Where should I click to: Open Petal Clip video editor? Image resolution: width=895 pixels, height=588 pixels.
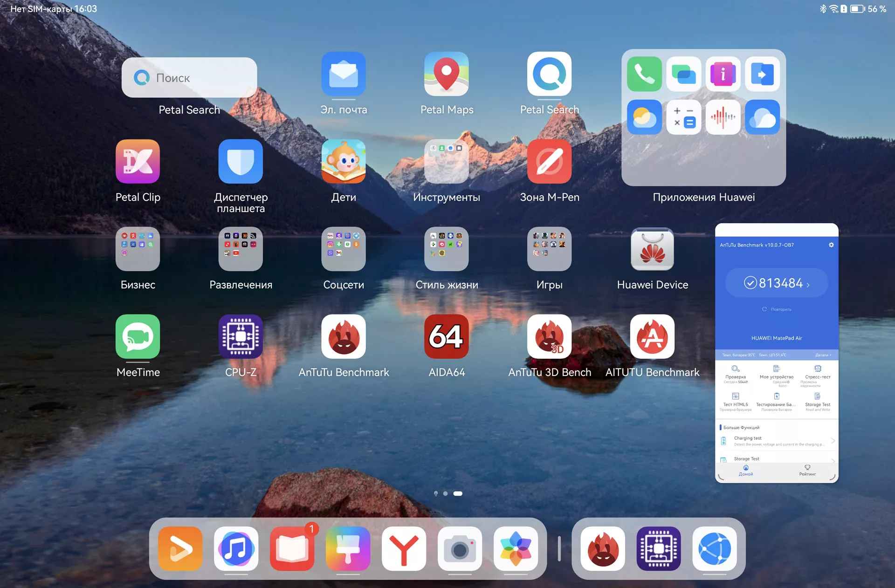(x=138, y=161)
